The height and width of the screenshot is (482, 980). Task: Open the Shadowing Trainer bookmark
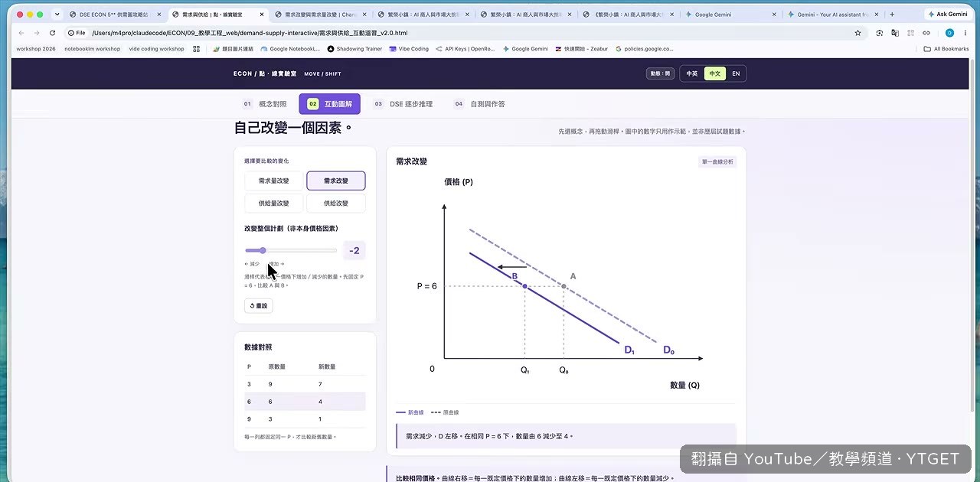click(x=354, y=49)
